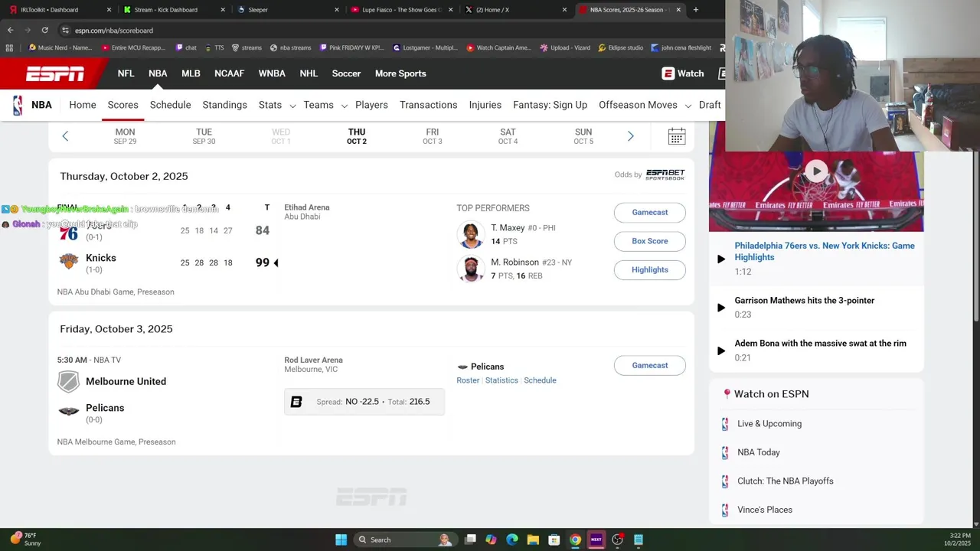Go to NBA Schedule tab
This screenshot has width=980, height=551.
pos(170,105)
